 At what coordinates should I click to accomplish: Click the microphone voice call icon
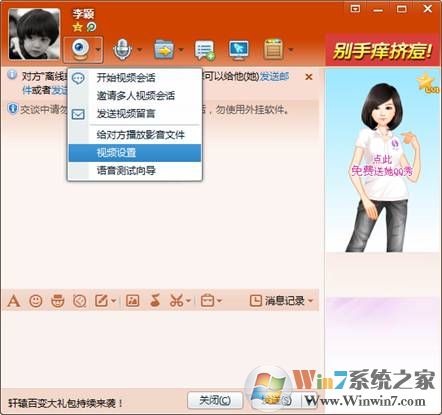point(122,50)
